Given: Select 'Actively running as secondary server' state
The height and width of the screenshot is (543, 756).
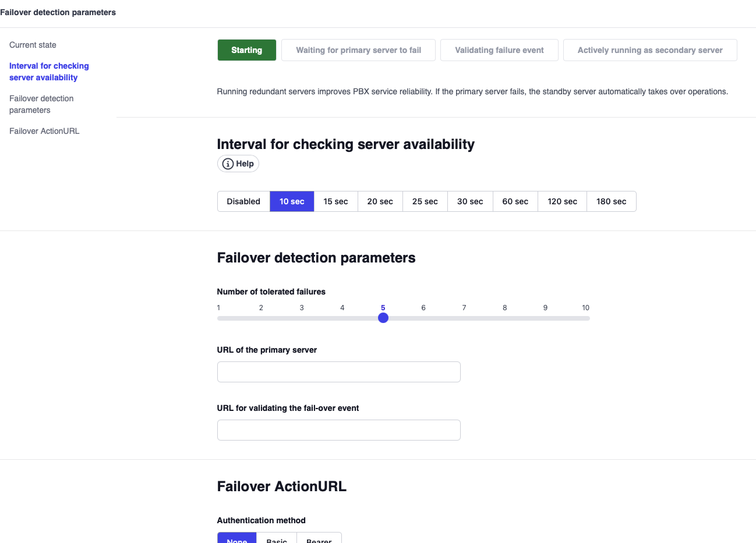Looking at the screenshot, I should [x=650, y=50].
